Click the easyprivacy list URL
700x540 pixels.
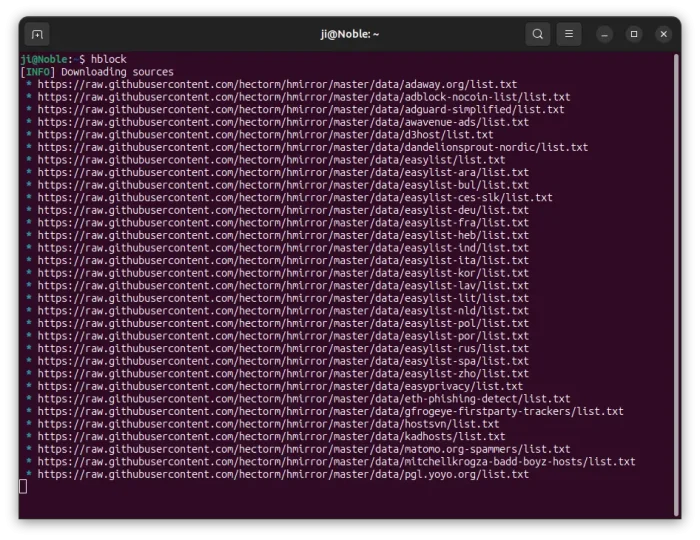[x=280, y=386]
